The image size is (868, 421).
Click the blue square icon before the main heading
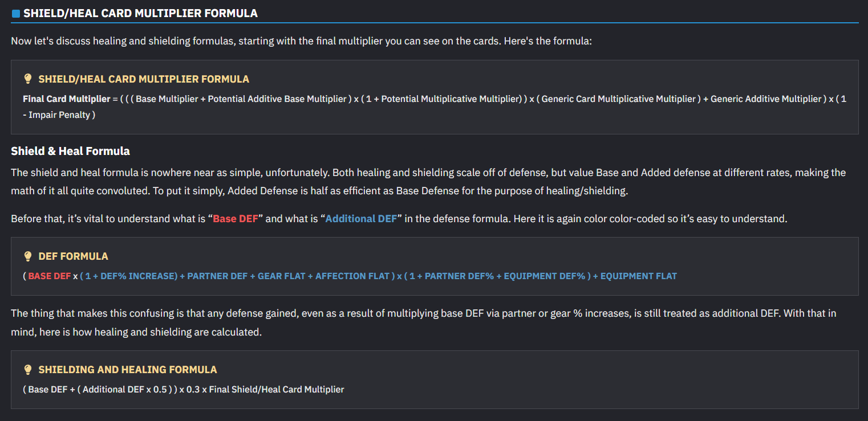(x=15, y=13)
